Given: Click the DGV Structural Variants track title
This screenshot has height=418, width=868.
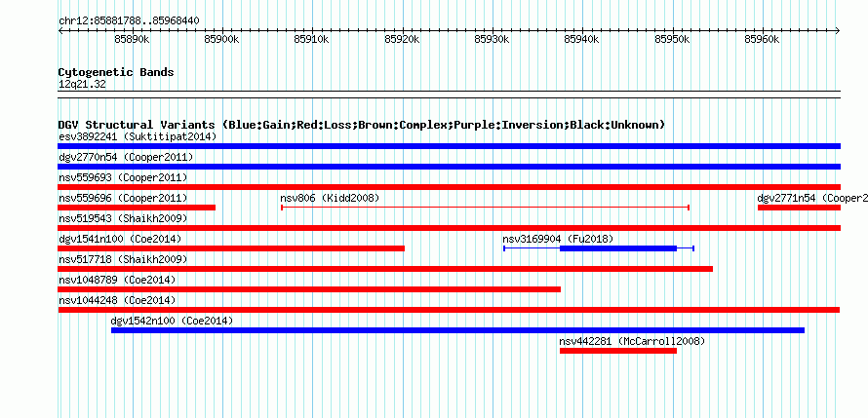Looking at the screenshot, I should (x=362, y=125).
